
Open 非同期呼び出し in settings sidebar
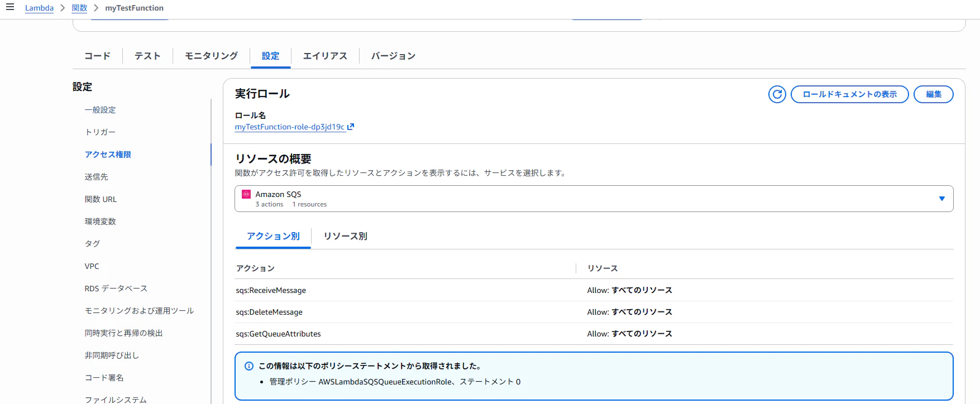[x=112, y=355]
